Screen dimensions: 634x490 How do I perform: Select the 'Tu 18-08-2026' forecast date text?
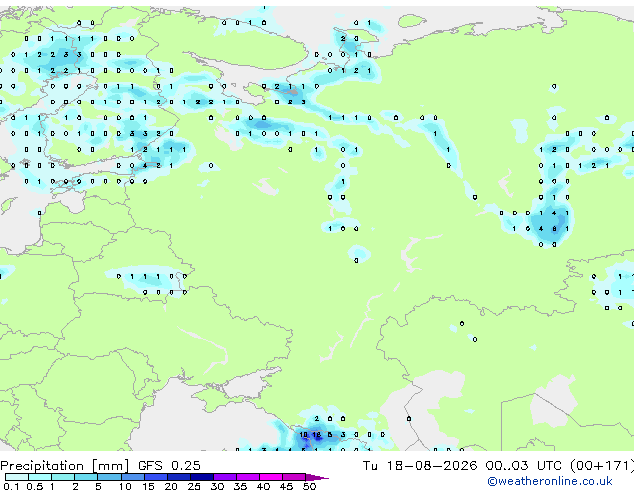click(x=420, y=466)
